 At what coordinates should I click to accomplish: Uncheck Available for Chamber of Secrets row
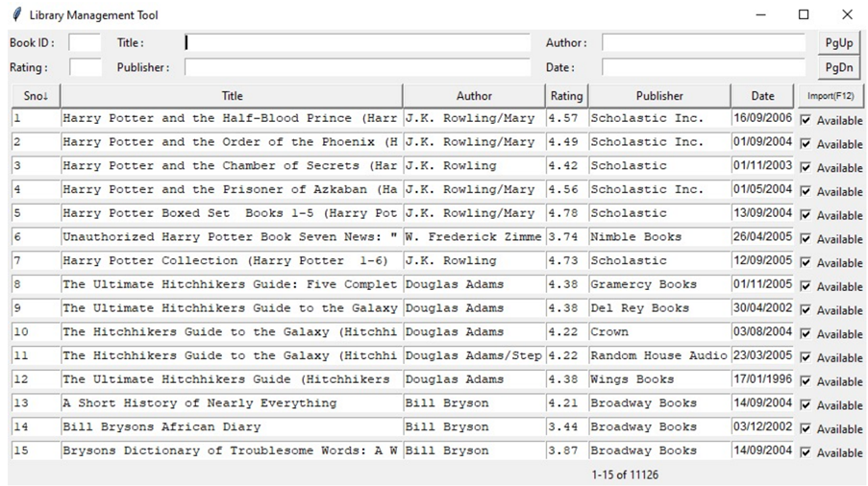(806, 168)
